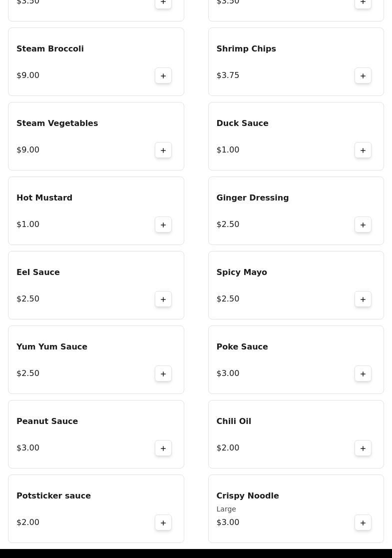Open the Steam Broccoli item card
Screen dimensions: 392x558
point(96,62)
